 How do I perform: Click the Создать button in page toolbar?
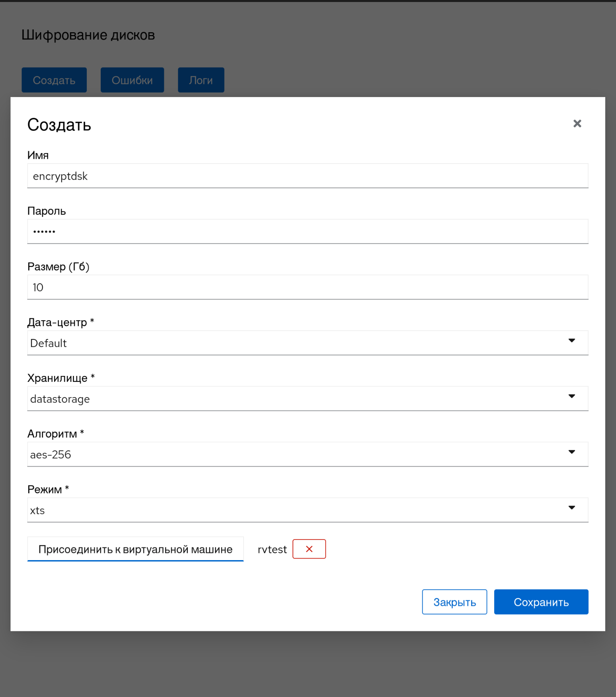pos(54,80)
